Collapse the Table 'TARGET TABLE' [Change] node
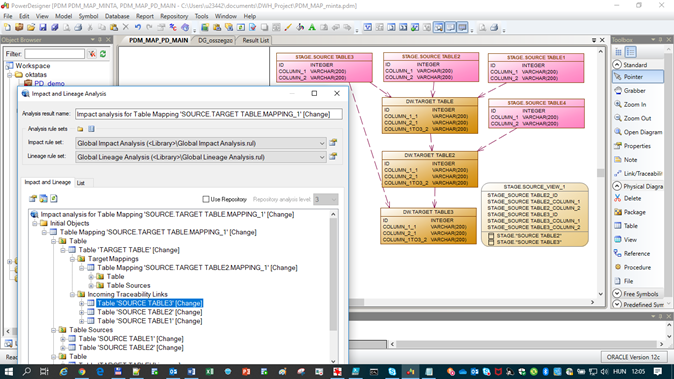 coord(63,250)
